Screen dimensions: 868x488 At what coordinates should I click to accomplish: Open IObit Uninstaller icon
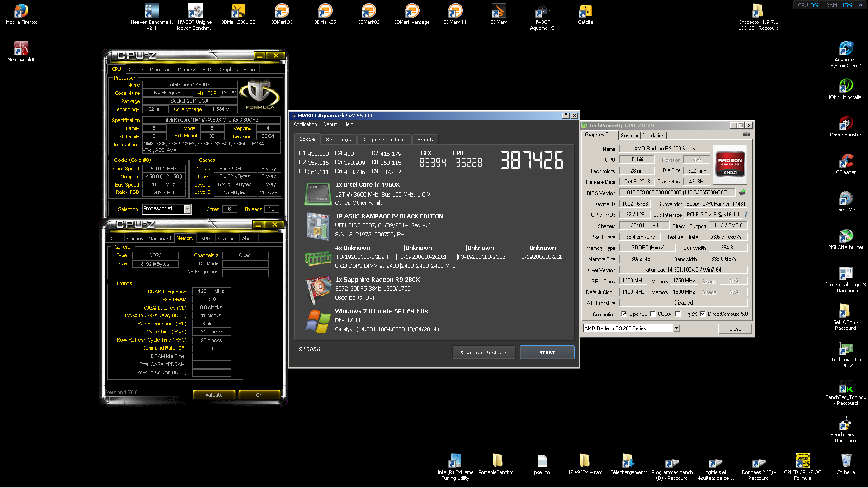pos(846,89)
